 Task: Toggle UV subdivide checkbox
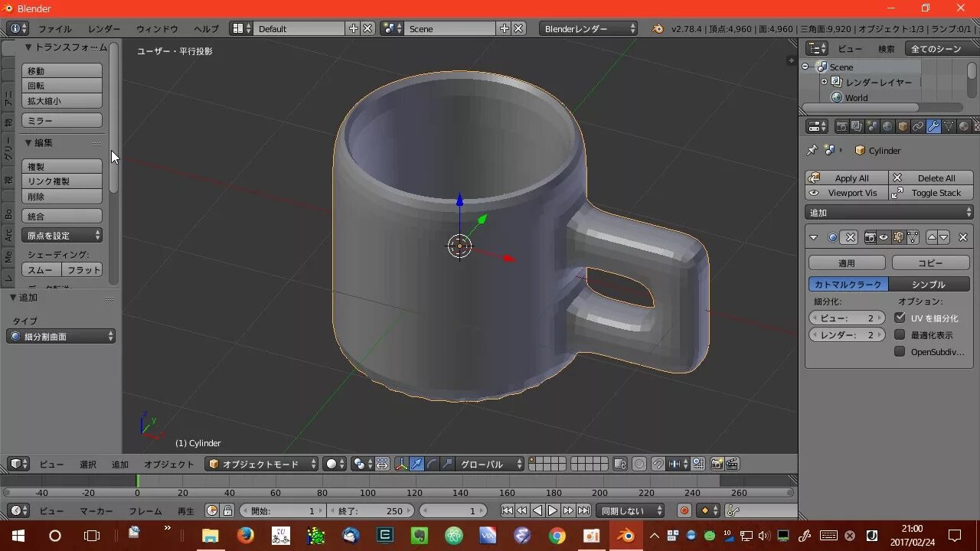pyautogui.click(x=900, y=318)
